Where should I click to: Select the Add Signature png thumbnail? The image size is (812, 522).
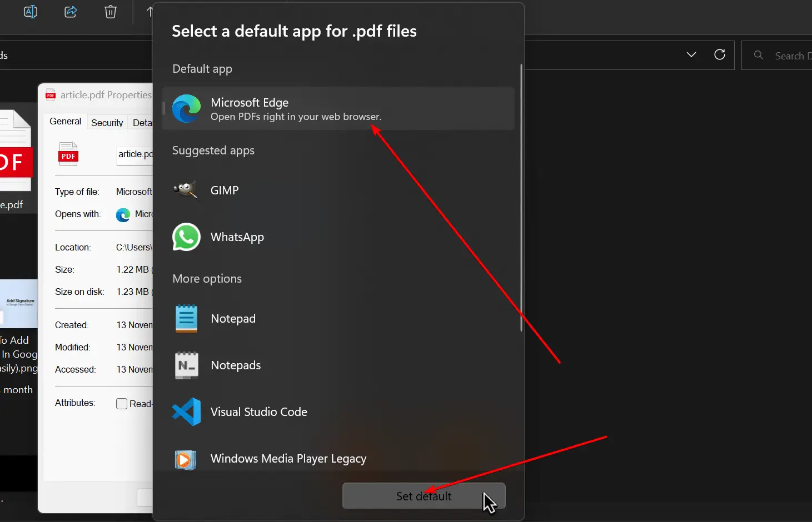[18, 303]
